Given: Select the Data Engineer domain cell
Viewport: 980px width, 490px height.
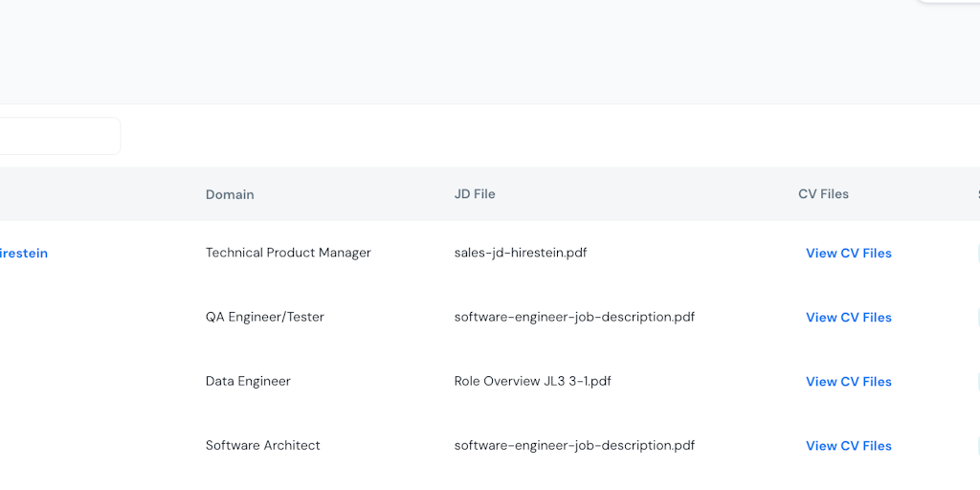Looking at the screenshot, I should point(248,382).
